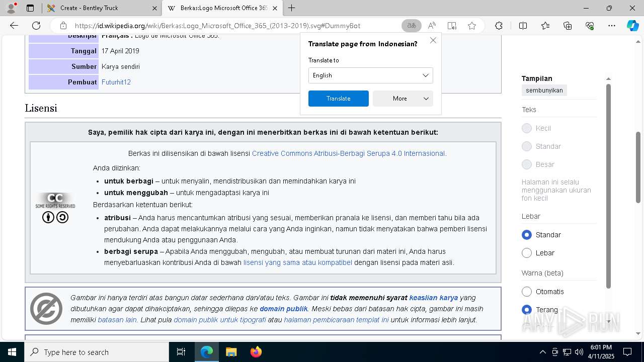
Task: Select the Otomatis color mode
Action: [x=527, y=292]
